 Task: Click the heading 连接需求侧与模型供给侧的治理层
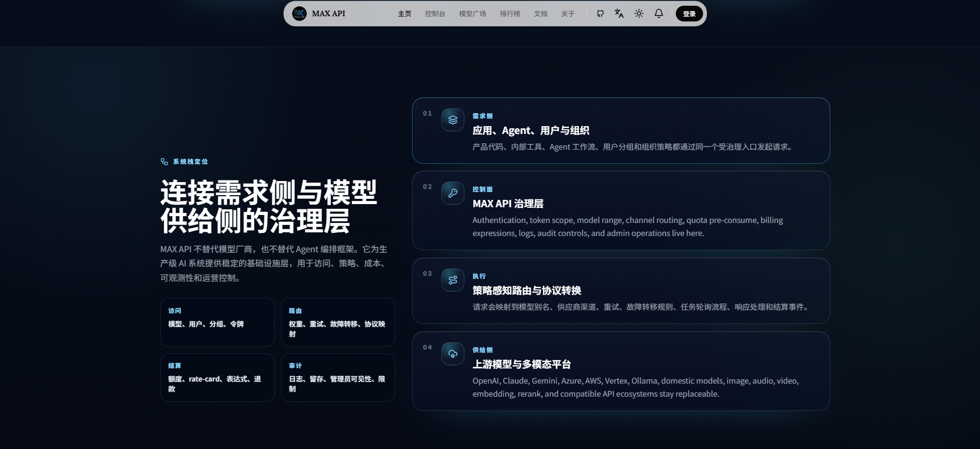point(269,207)
